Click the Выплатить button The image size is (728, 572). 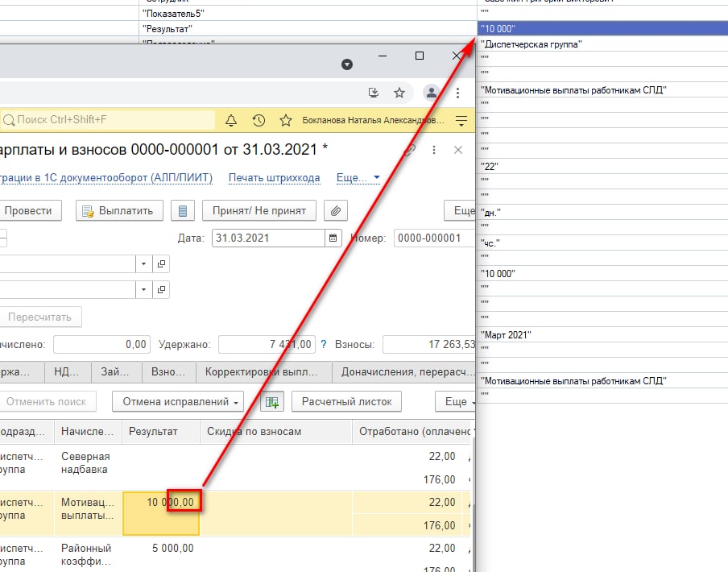[119, 211]
